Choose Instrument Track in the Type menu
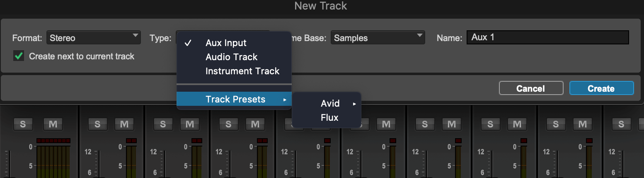The image size is (644, 178). 242,71
